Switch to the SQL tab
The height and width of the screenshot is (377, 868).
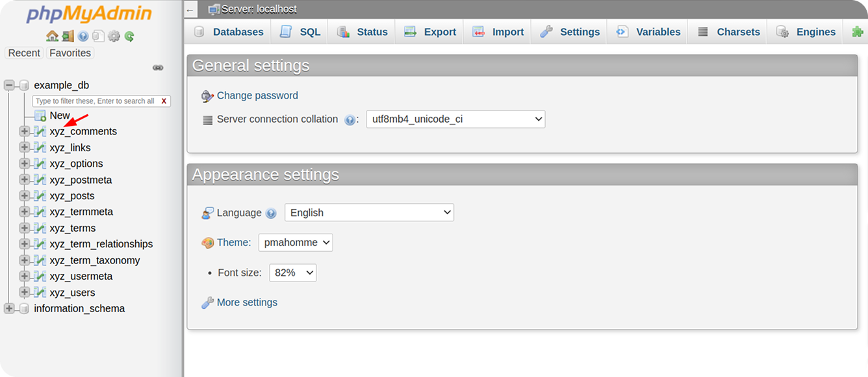(300, 32)
